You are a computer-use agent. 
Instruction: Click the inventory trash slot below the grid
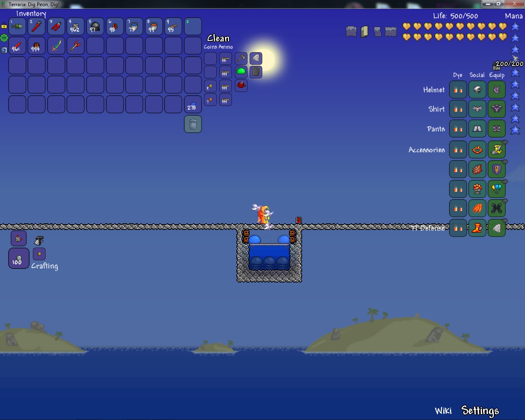tap(193, 124)
